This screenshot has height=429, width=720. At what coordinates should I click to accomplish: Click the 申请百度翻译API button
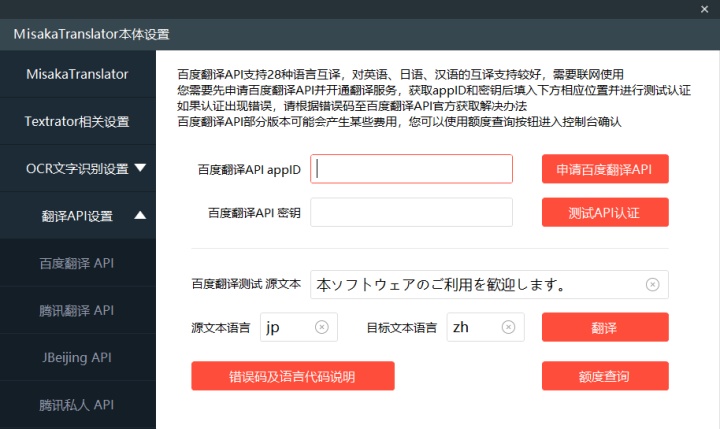605,169
